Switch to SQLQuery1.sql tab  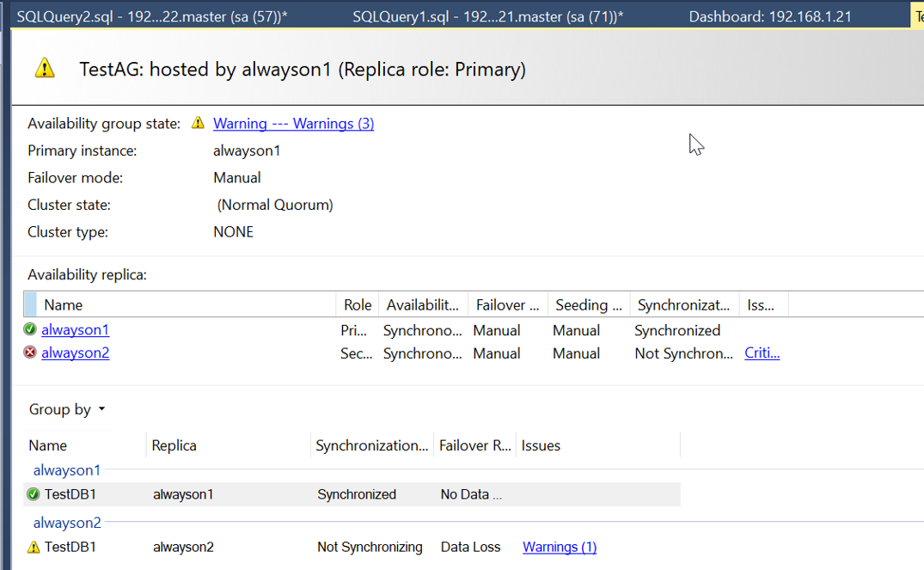click(488, 16)
